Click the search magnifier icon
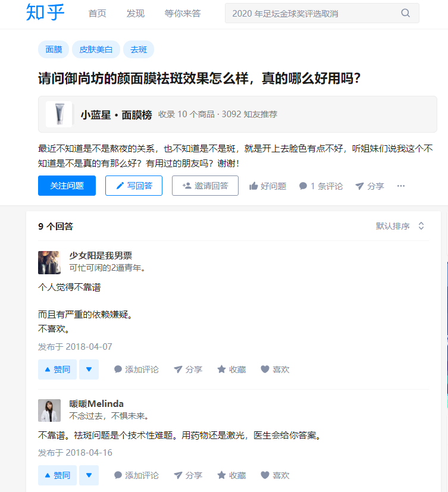 click(406, 13)
